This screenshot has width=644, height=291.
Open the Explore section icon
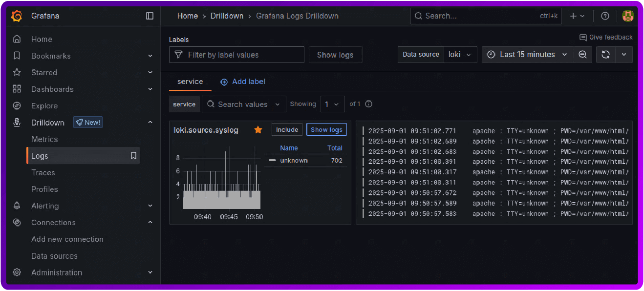pyautogui.click(x=17, y=105)
